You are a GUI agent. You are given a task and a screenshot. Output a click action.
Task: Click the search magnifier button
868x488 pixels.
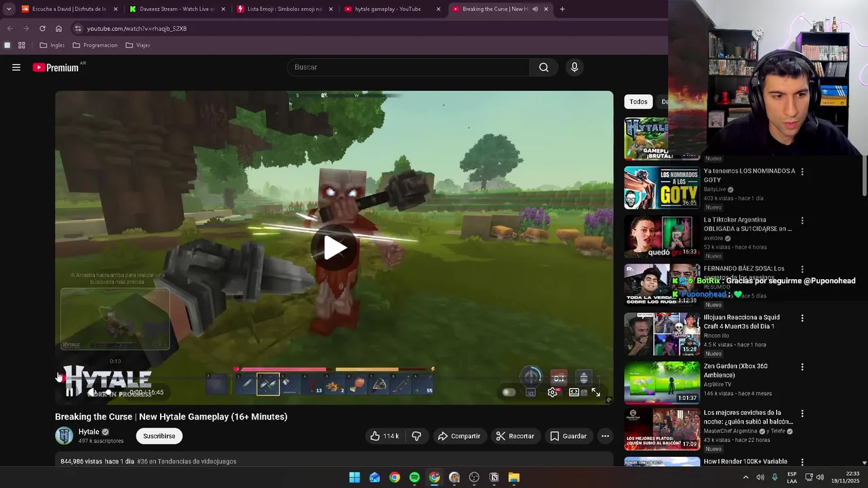click(544, 67)
